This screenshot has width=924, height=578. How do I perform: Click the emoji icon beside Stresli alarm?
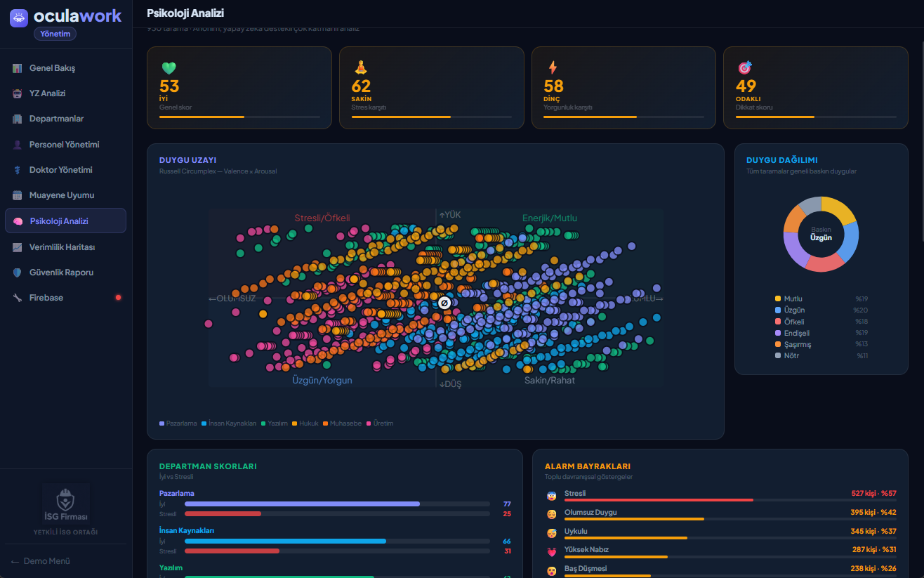point(551,496)
